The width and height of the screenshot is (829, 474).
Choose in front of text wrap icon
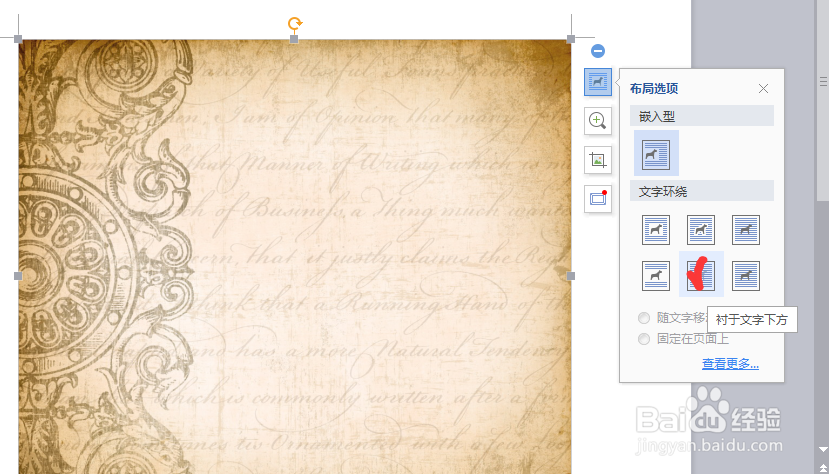746,275
